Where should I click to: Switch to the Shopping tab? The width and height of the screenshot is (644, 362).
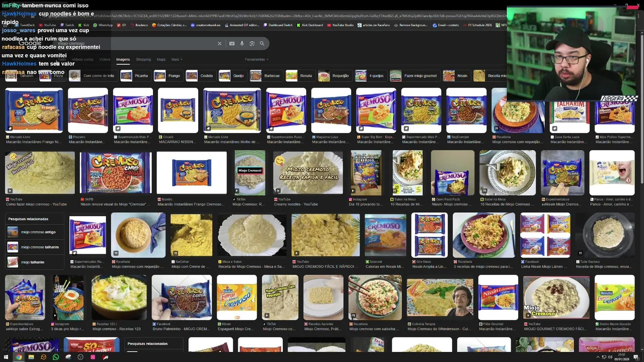click(x=143, y=59)
